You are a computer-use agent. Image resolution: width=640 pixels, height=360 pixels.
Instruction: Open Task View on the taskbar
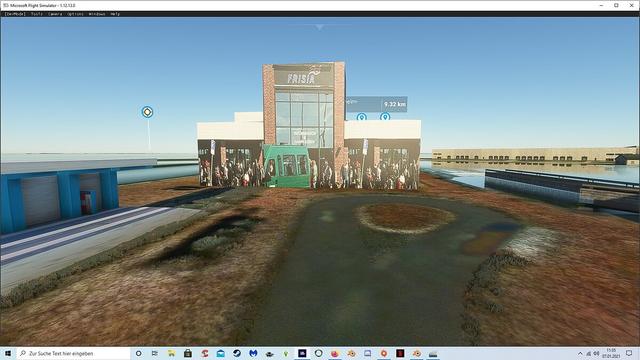coord(155,353)
